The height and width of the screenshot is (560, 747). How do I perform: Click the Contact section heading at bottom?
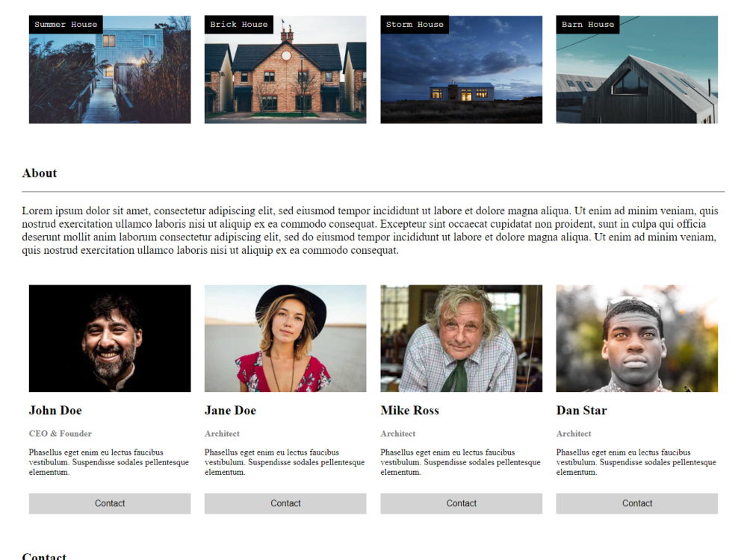pyautogui.click(x=44, y=556)
